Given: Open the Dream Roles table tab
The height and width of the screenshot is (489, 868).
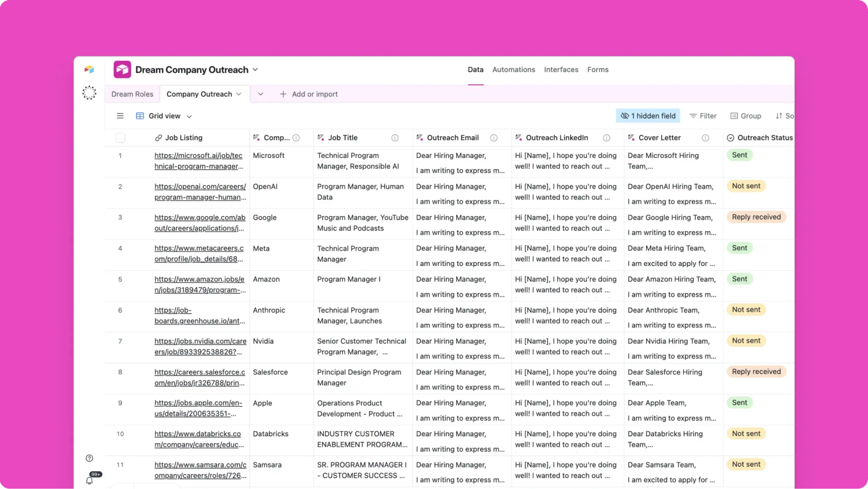Looking at the screenshot, I should 132,94.
